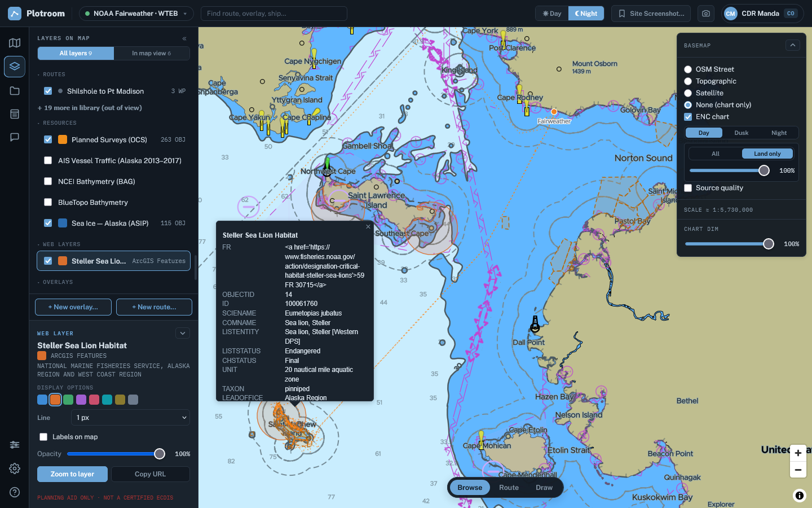Open the map attribution info icon
The height and width of the screenshot is (508, 812).
pos(800,496)
